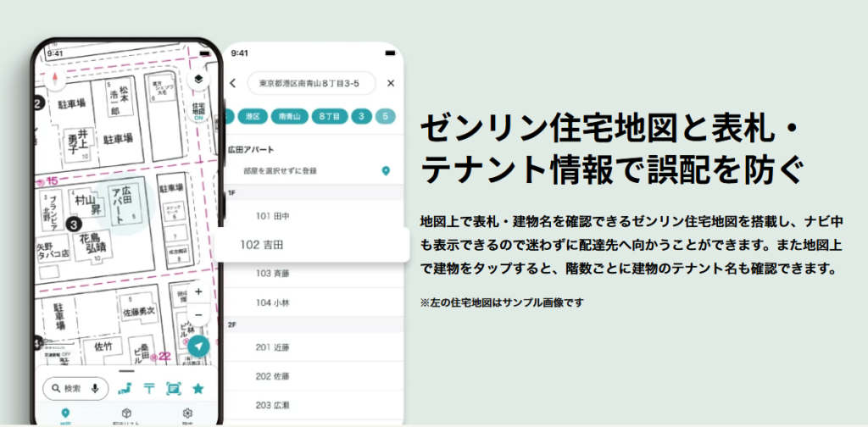
Task: Select the 港区 address chip
Action: point(253,116)
